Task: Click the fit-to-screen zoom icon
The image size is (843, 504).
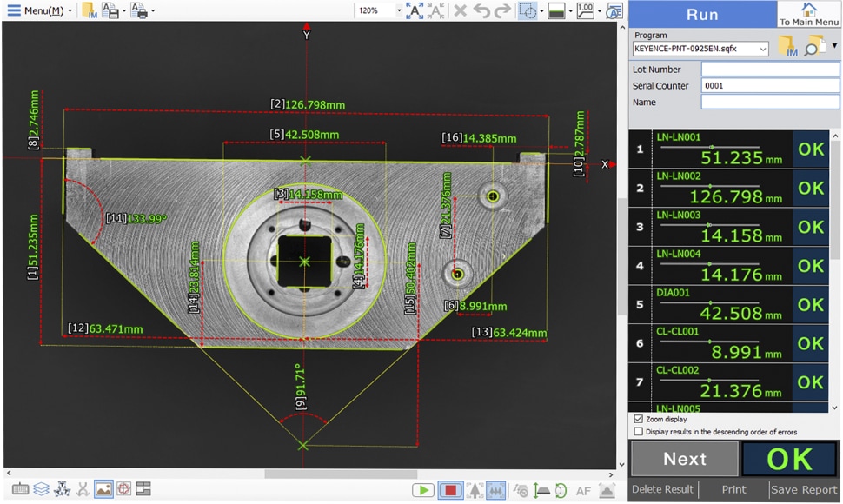Action: [x=415, y=10]
